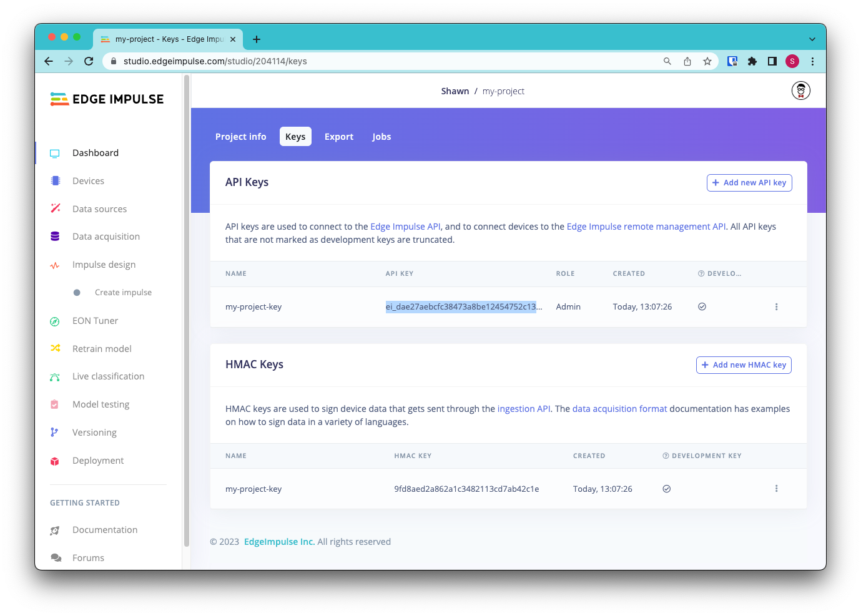Reload the page
Screen dimensions: 861x616
coord(89,61)
